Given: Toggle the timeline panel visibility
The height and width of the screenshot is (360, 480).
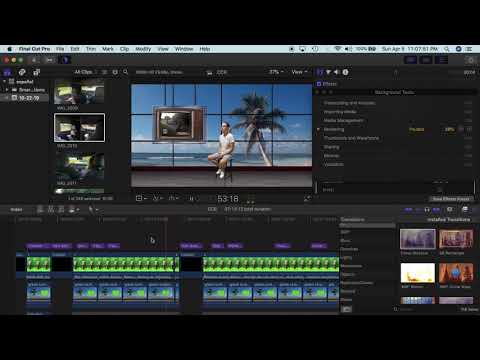Looking at the screenshot, I should pos(426,60).
